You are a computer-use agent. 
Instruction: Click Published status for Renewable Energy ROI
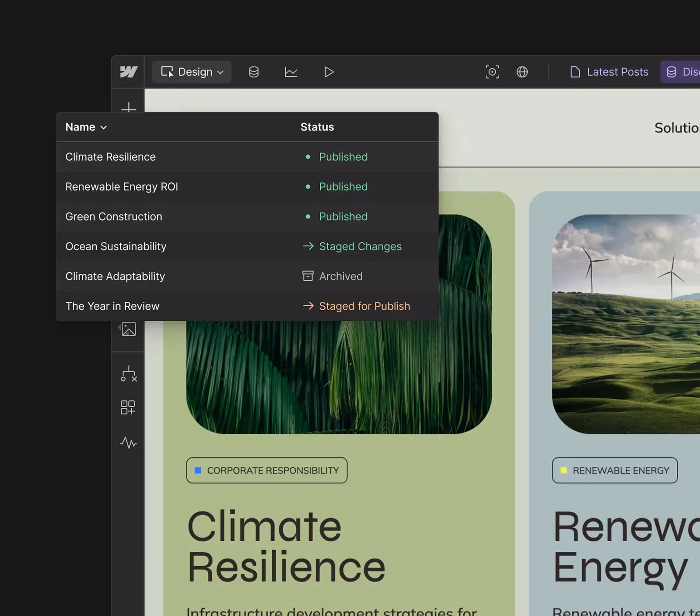343,187
